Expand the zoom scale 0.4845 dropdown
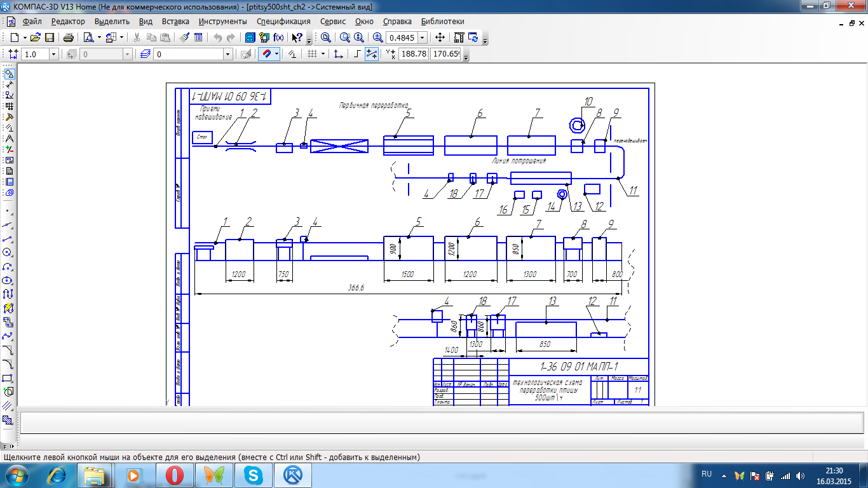 (x=423, y=37)
